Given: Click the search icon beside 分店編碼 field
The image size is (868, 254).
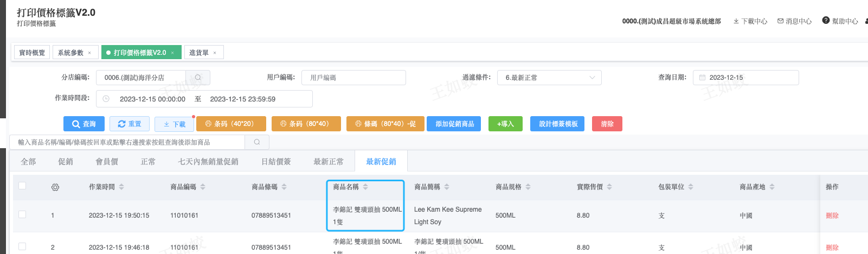Looking at the screenshot, I should [x=198, y=78].
